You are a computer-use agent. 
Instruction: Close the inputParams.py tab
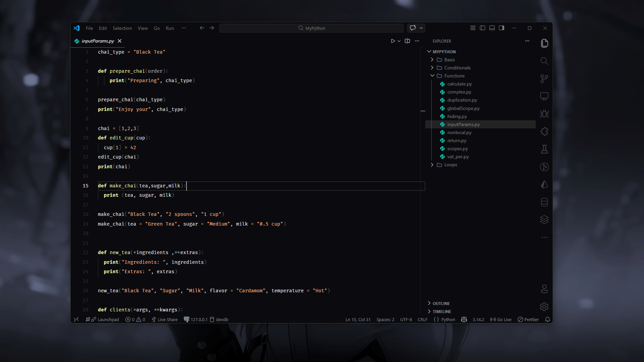click(x=120, y=41)
